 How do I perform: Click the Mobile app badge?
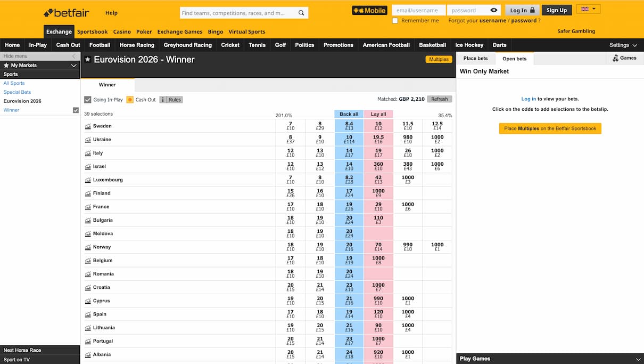click(369, 10)
